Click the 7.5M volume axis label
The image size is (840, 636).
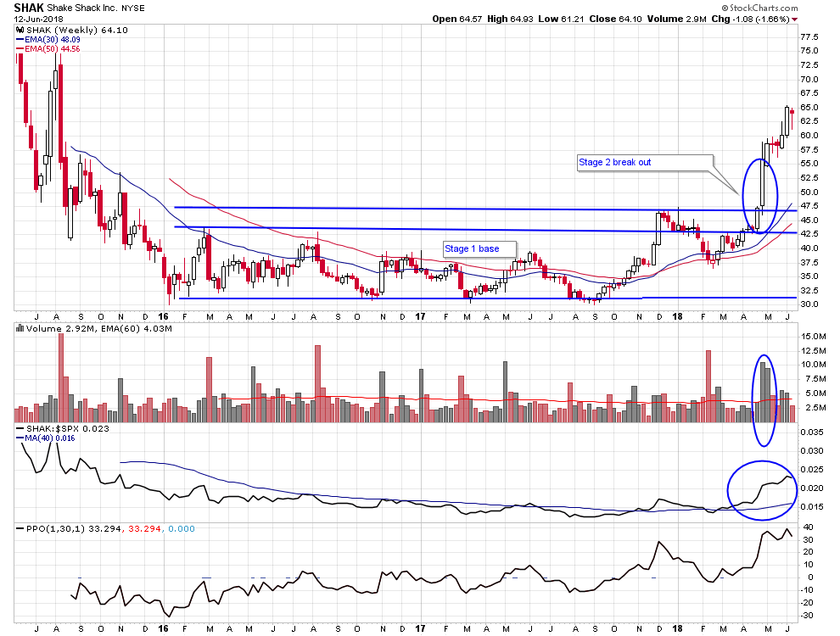[x=815, y=379]
